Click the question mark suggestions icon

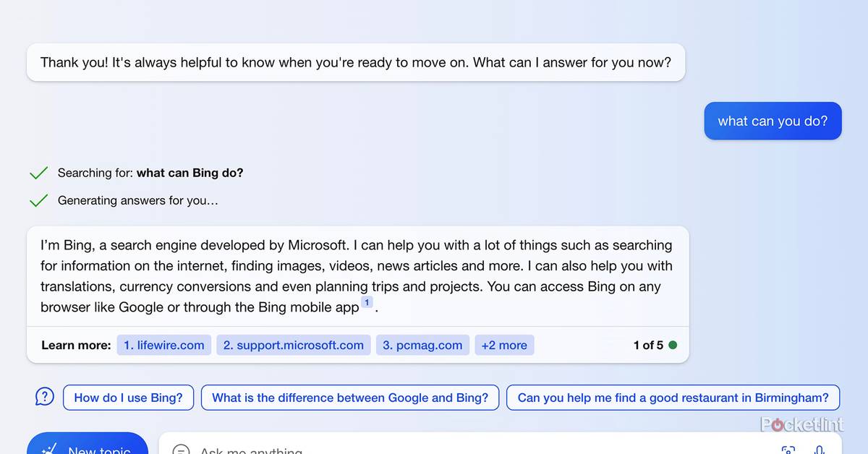[45, 397]
